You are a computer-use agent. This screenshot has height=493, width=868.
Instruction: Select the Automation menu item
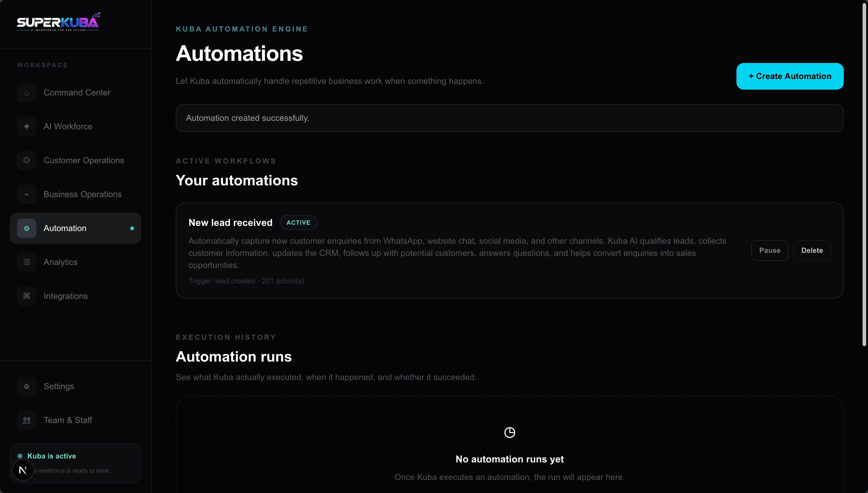[75, 228]
